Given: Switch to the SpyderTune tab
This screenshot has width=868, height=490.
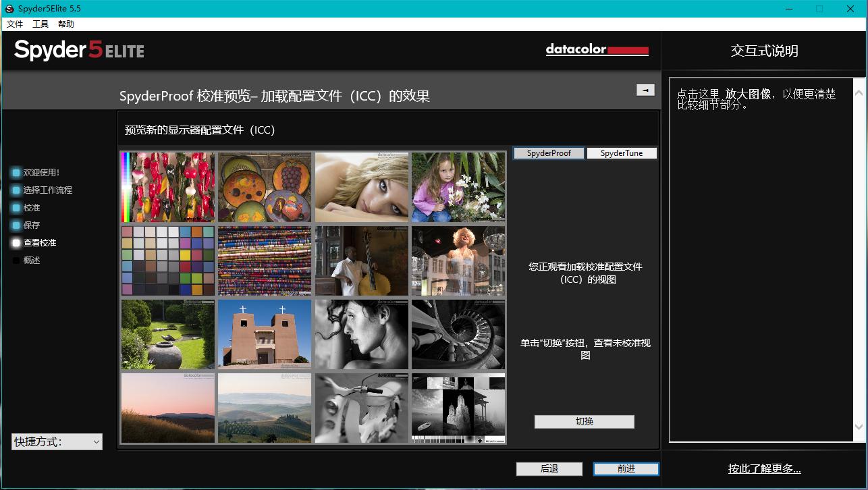Looking at the screenshot, I should (x=622, y=153).
